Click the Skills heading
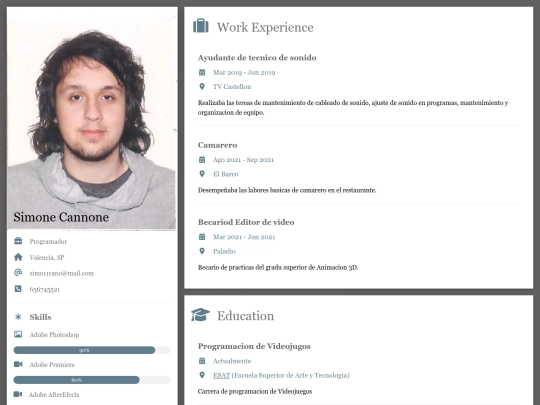This screenshot has width=540, height=405. pyautogui.click(x=40, y=317)
